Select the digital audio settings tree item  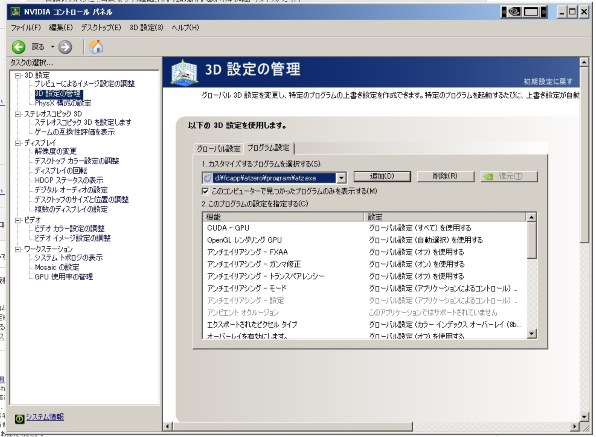coord(71,190)
